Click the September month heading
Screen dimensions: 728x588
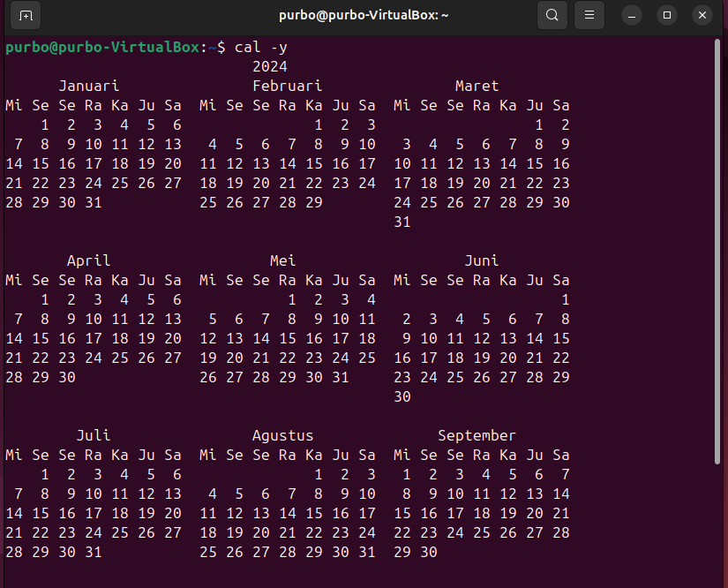pyautogui.click(x=477, y=435)
